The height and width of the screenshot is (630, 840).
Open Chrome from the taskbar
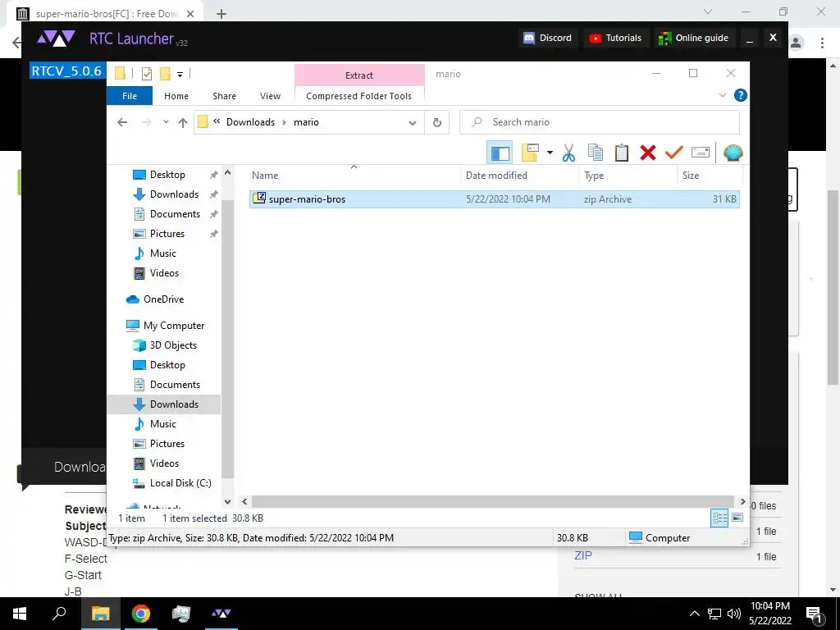coord(141,614)
